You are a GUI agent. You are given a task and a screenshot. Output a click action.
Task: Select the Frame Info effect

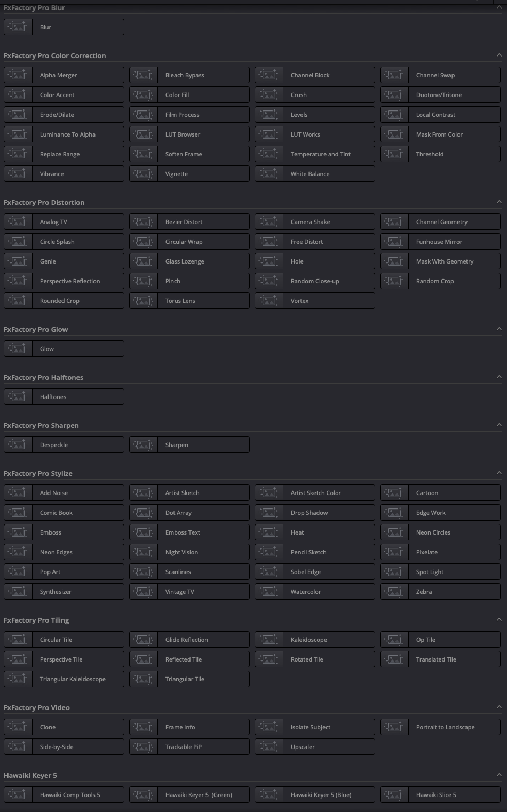click(189, 727)
